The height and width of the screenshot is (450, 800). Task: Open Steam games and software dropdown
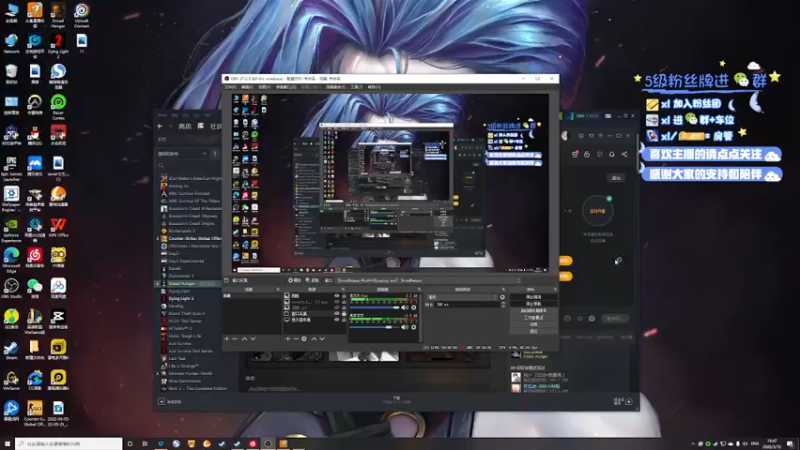[x=182, y=154]
